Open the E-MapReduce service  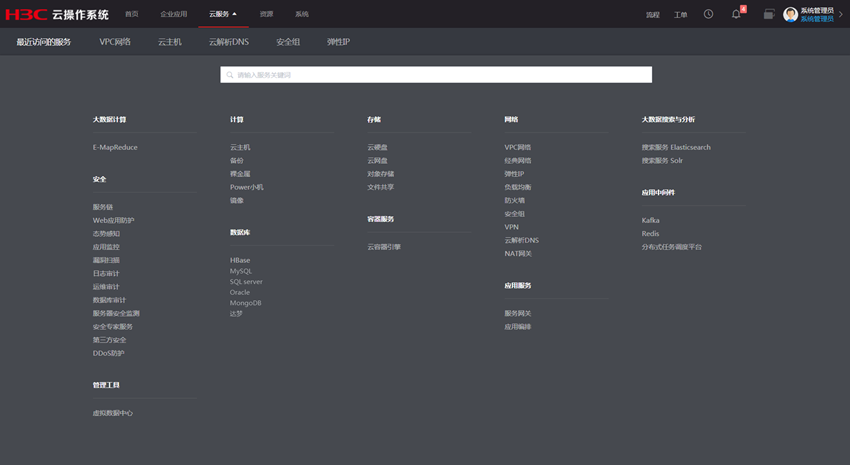point(115,147)
